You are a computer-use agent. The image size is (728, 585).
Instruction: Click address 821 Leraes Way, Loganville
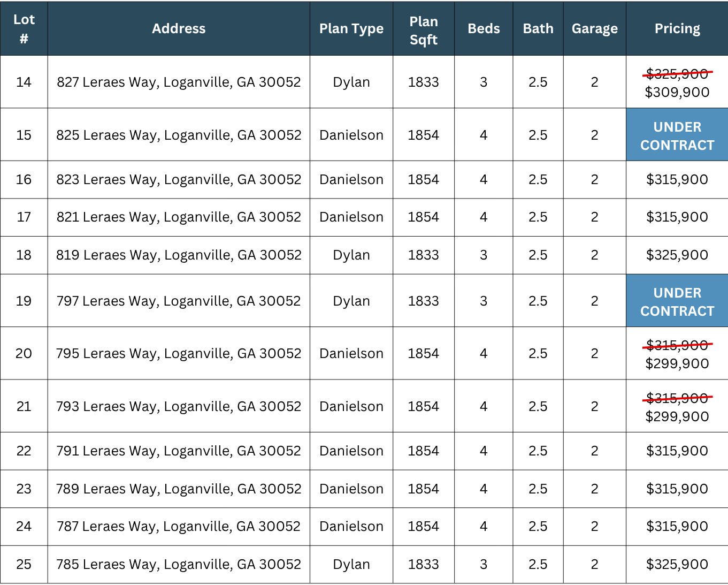pos(179,217)
